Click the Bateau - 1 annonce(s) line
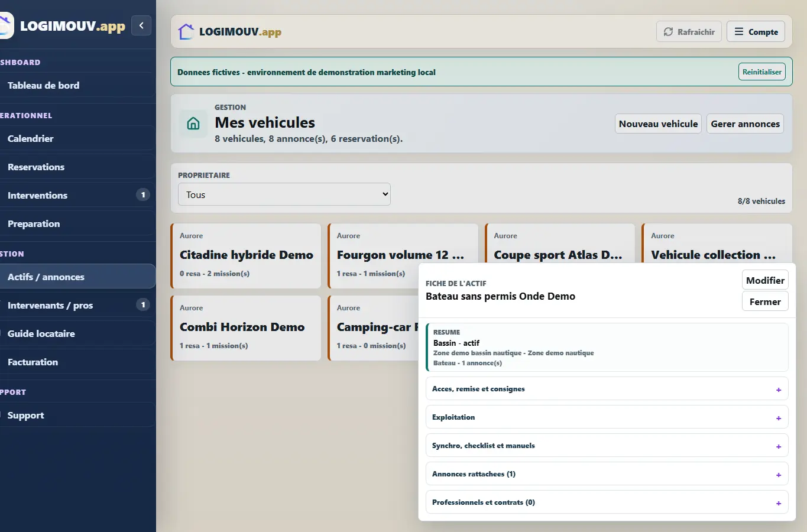This screenshot has height=532, width=807. pos(468,363)
